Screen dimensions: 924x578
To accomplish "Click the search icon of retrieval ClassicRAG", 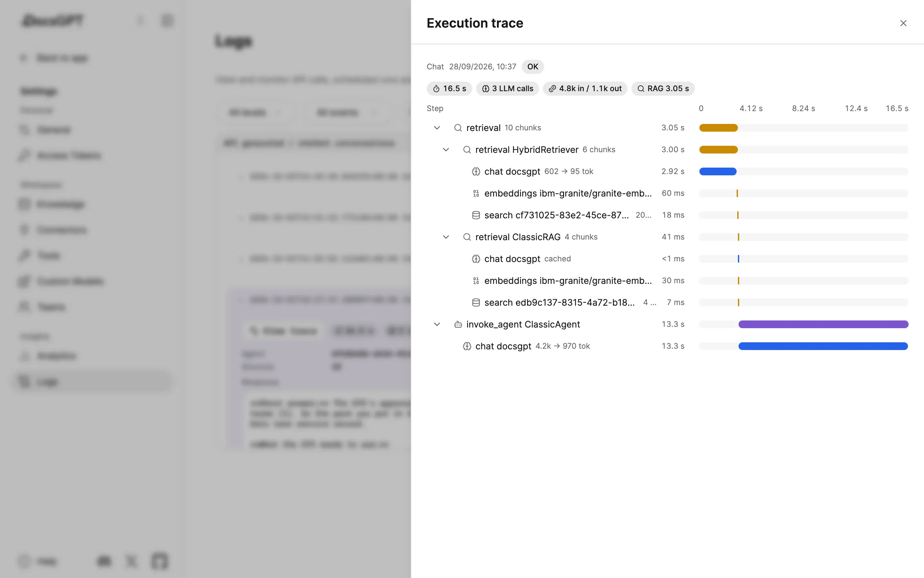I will tap(466, 237).
